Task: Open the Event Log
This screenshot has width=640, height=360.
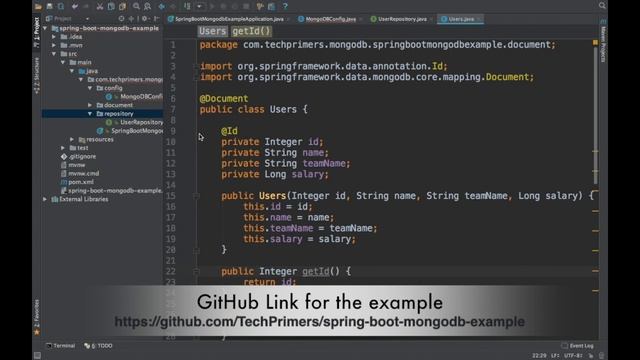Action: pyautogui.click(x=578, y=346)
